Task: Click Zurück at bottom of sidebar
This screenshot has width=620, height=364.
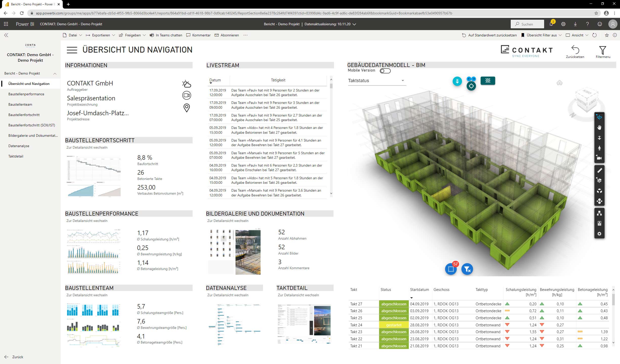Action: pyautogui.click(x=14, y=357)
